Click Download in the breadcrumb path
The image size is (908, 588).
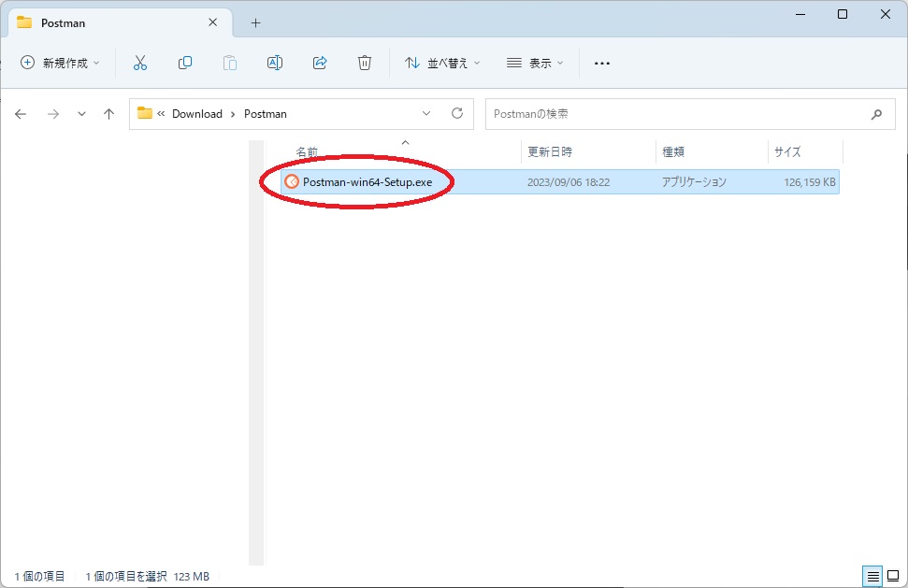(x=197, y=113)
